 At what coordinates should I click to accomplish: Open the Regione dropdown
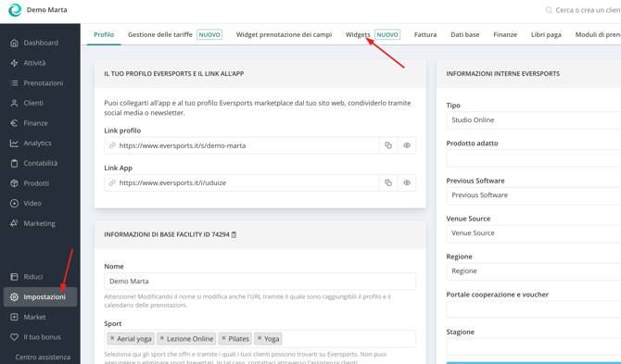pos(534,271)
